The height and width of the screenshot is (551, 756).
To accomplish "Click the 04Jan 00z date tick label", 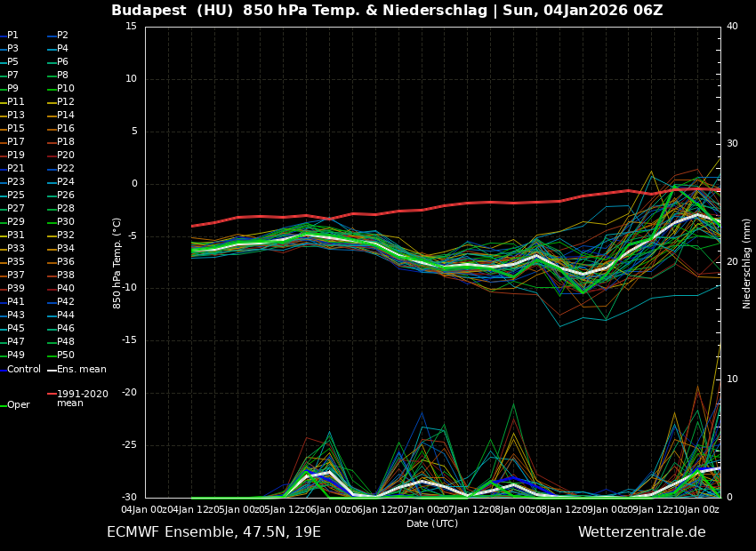I will (144, 509).
